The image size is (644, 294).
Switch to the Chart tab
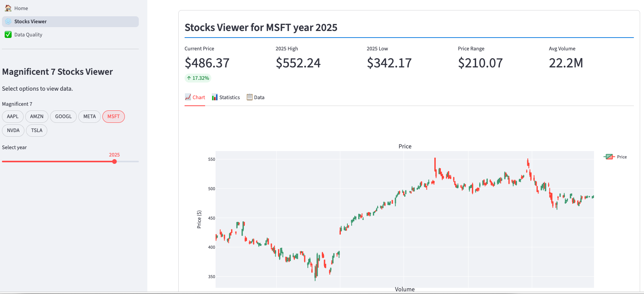coord(195,98)
